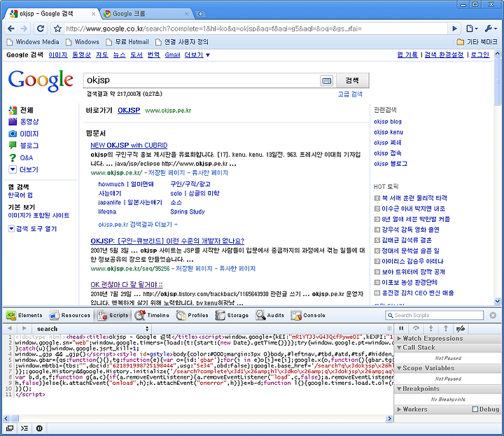Open the NEW OKJSP with CUBRID result

tap(129, 146)
